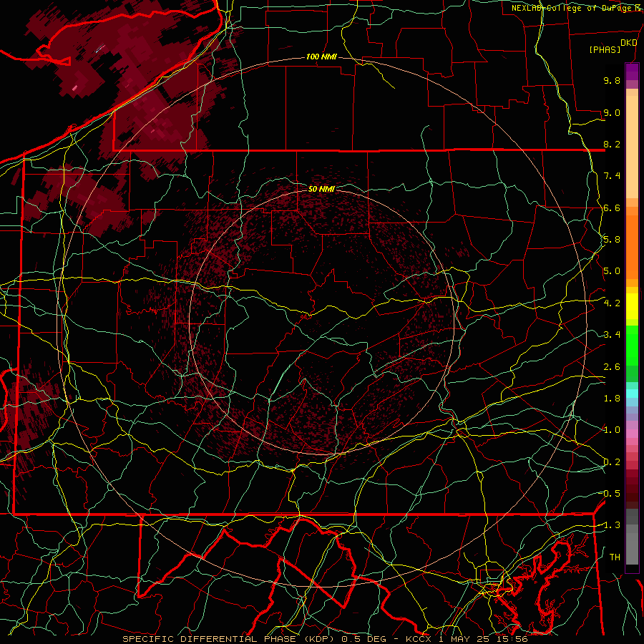644x644 pixels.
Task: Select the 1.8 scale value
Action: 612,399
